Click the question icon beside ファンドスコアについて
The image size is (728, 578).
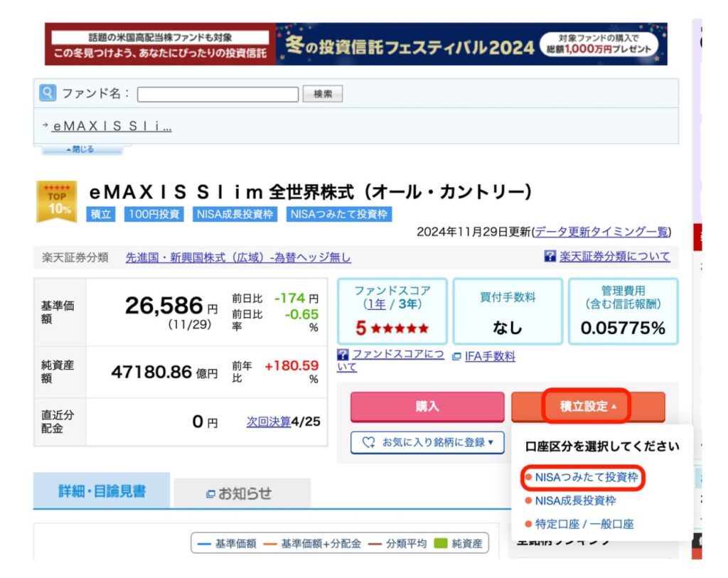coord(343,355)
